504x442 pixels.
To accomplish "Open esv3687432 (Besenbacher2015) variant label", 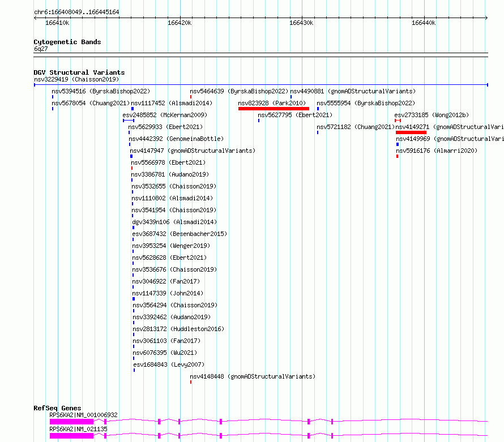I will click(x=180, y=234).
